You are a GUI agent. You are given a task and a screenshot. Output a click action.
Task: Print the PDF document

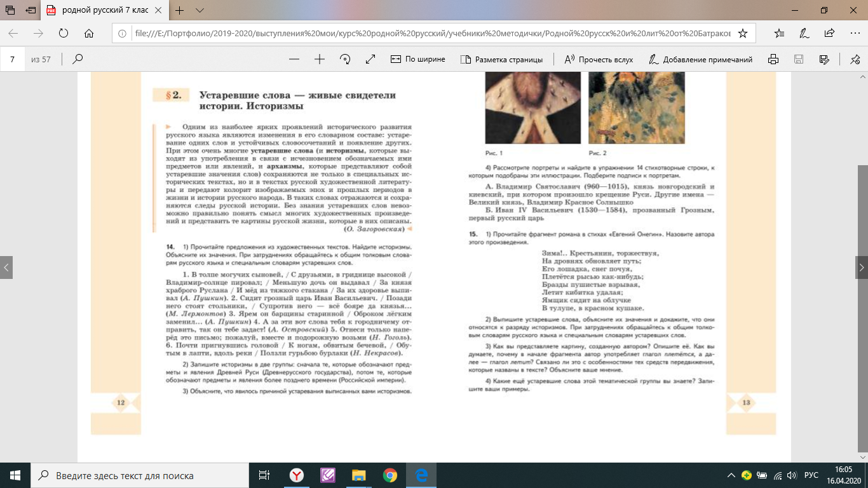[x=773, y=59]
